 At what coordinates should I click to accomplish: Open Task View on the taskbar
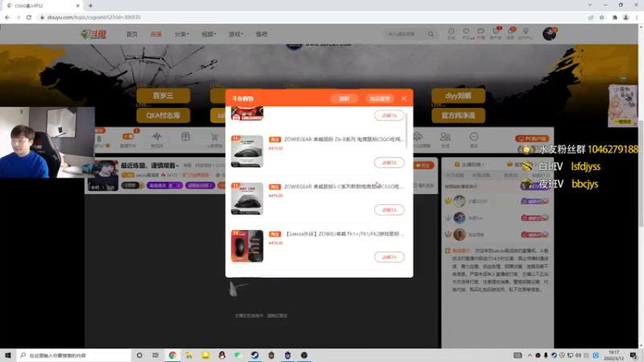155,355
